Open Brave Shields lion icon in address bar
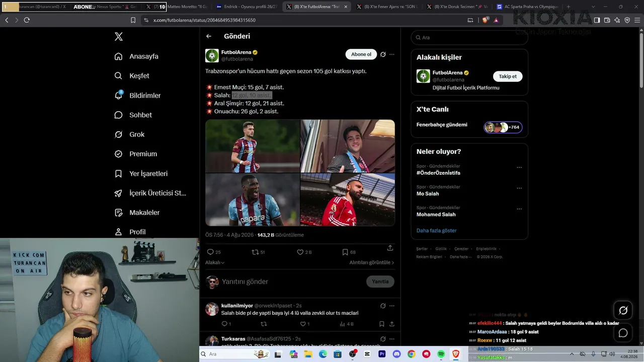This screenshot has height=362, width=644. pyautogui.click(x=485, y=20)
